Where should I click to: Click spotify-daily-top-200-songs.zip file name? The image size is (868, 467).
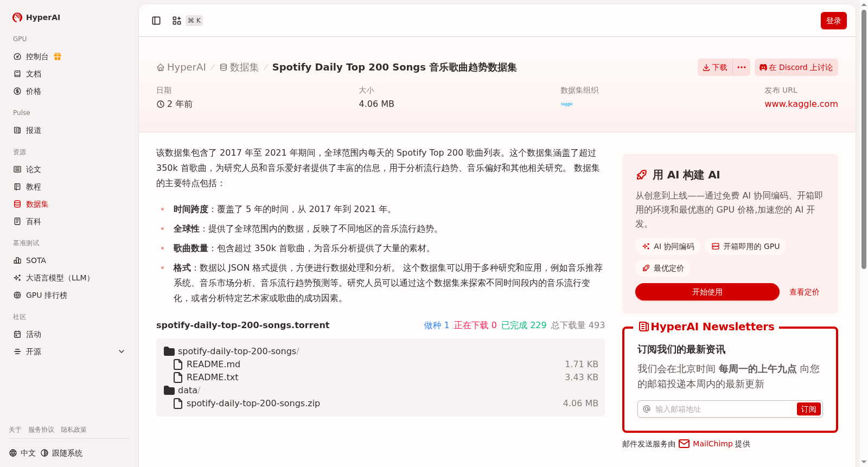pyautogui.click(x=253, y=403)
